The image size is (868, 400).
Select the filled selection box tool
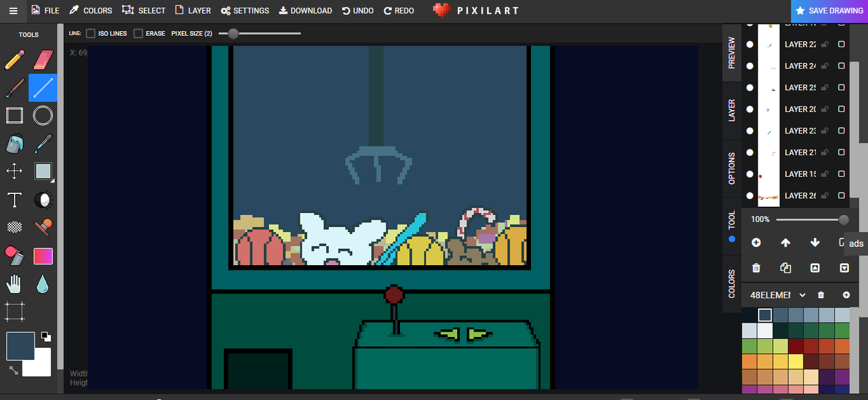coord(43,172)
